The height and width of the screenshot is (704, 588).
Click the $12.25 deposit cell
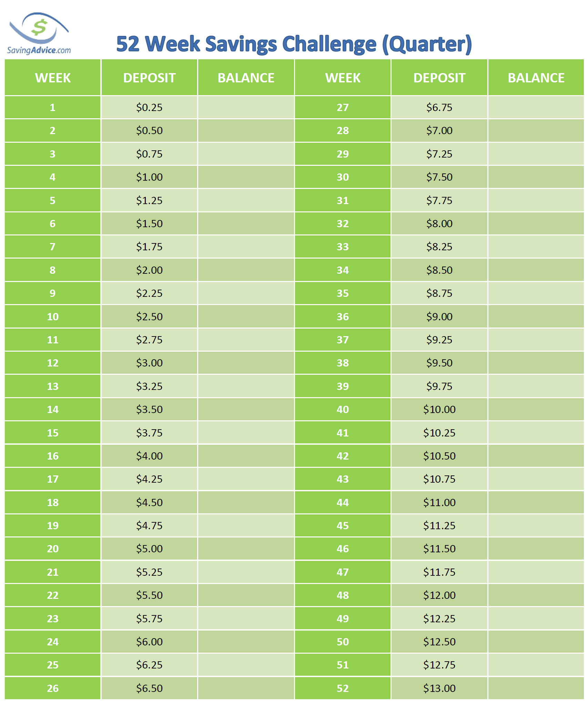[439, 618]
